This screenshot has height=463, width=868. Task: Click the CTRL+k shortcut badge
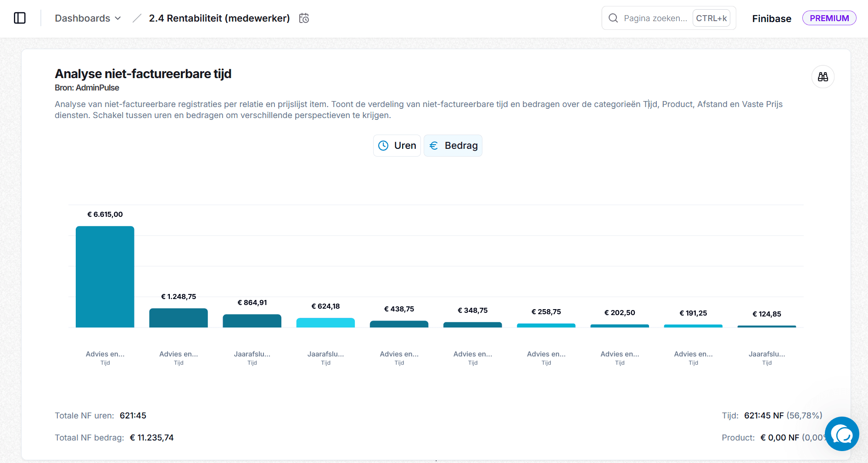pos(711,18)
